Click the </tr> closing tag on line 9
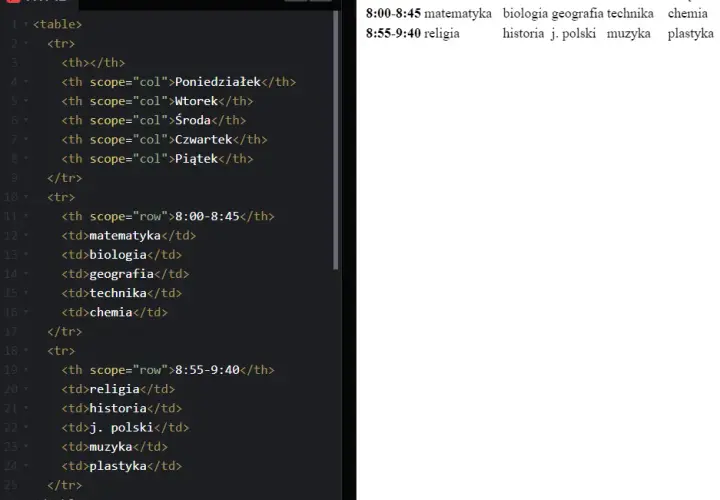Image resolution: width=720 pixels, height=500 pixels. [x=65, y=178]
